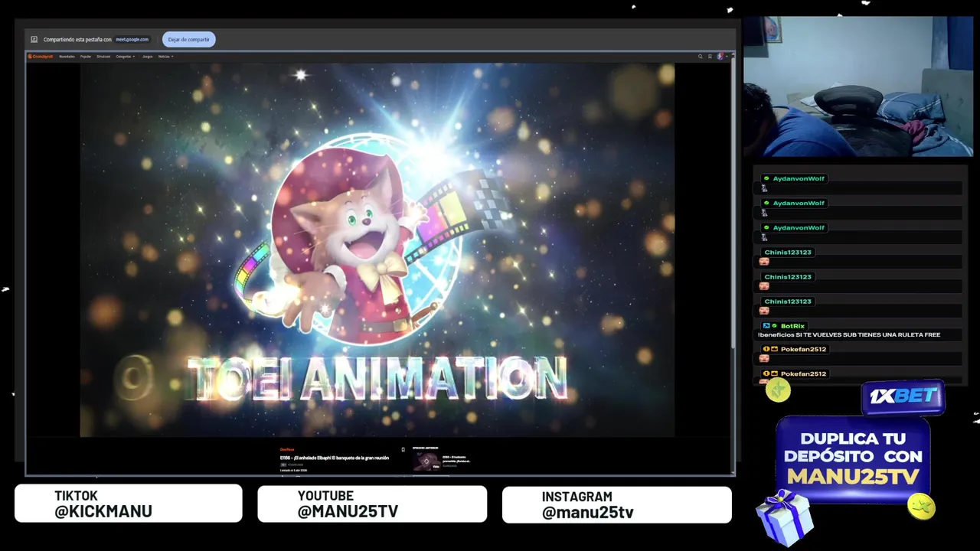This screenshot has height=551, width=980.
Task: Open the Popular menu item
Action: [x=86, y=57]
